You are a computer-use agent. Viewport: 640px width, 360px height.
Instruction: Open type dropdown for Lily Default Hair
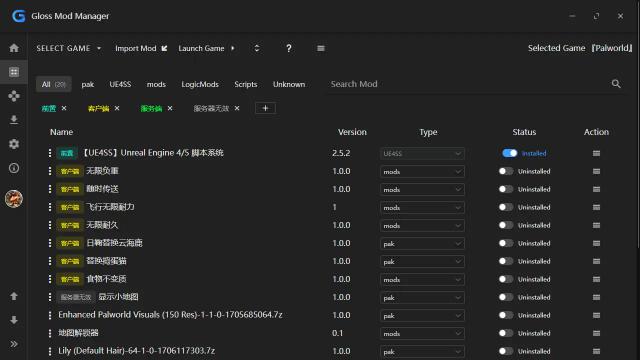[422, 351]
